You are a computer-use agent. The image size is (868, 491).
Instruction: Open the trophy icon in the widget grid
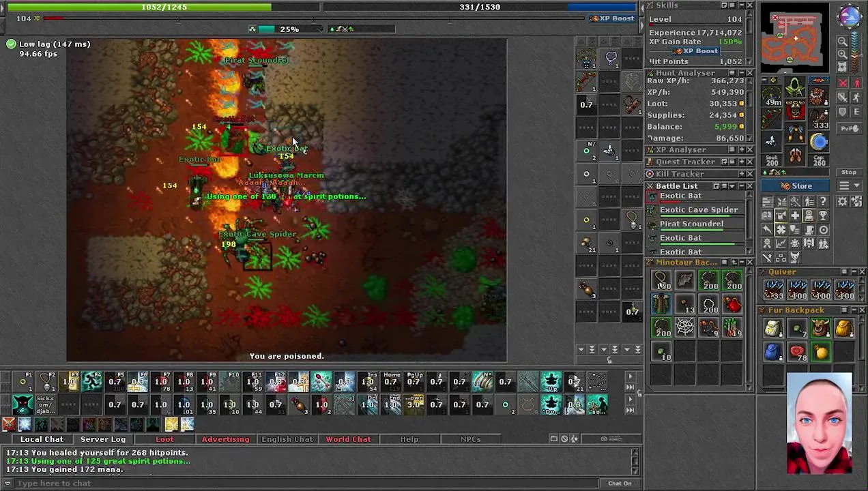[823, 215]
